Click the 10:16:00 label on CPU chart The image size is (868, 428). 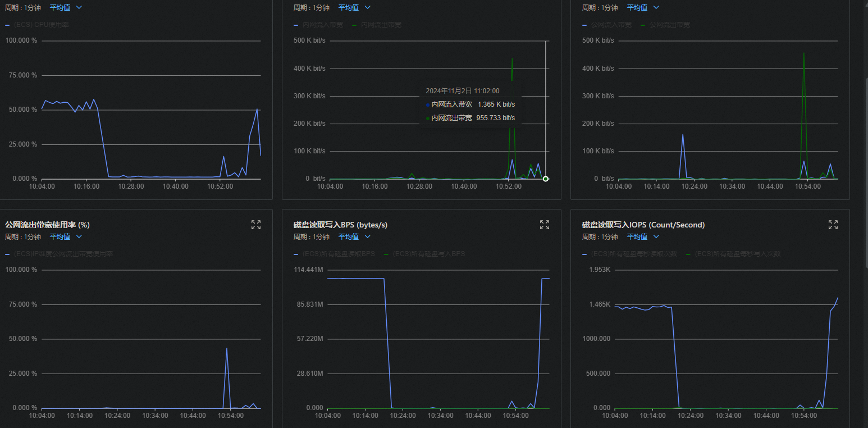point(88,186)
